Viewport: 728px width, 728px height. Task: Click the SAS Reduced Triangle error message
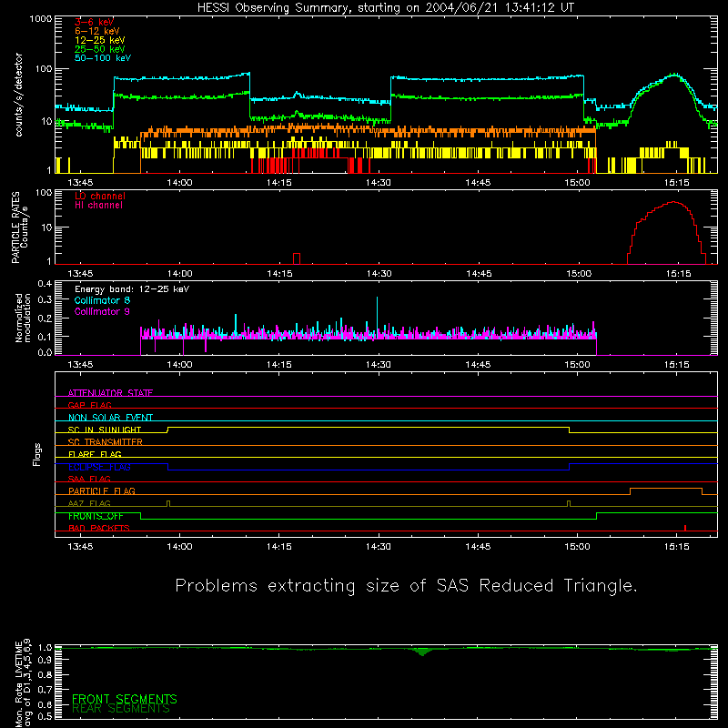coord(406,586)
